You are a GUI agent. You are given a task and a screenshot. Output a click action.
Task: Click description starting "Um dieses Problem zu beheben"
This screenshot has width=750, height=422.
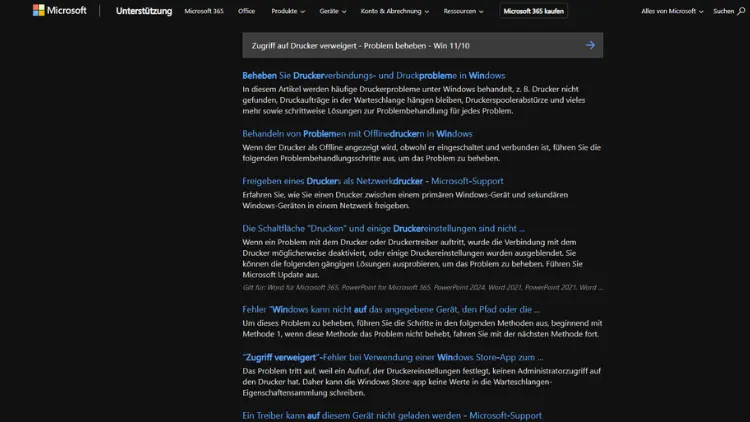[x=422, y=329]
